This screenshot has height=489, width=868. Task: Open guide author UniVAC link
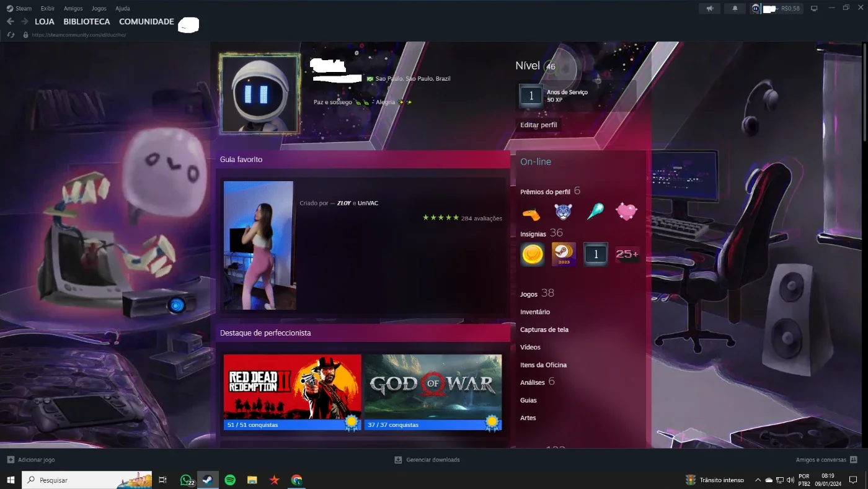coord(368,203)
